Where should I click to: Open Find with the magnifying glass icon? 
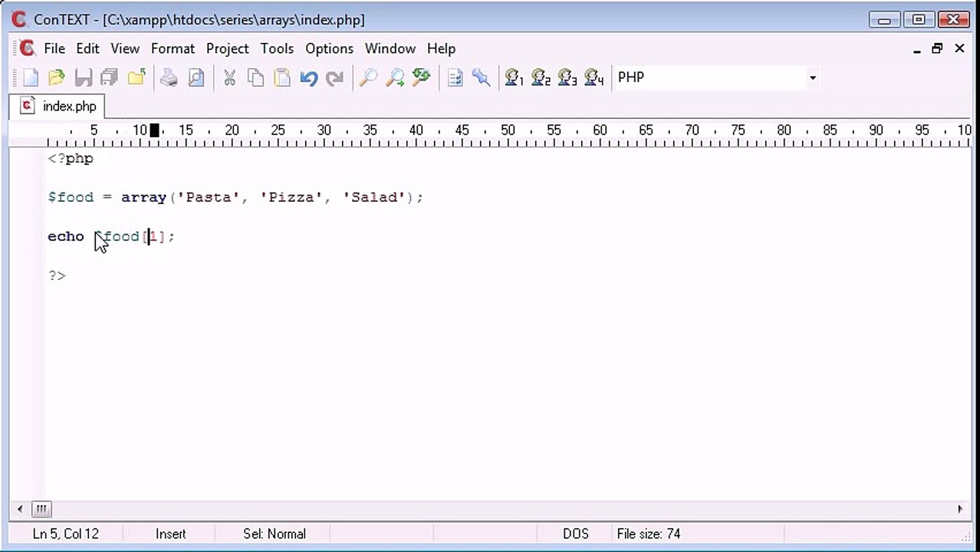368,77
